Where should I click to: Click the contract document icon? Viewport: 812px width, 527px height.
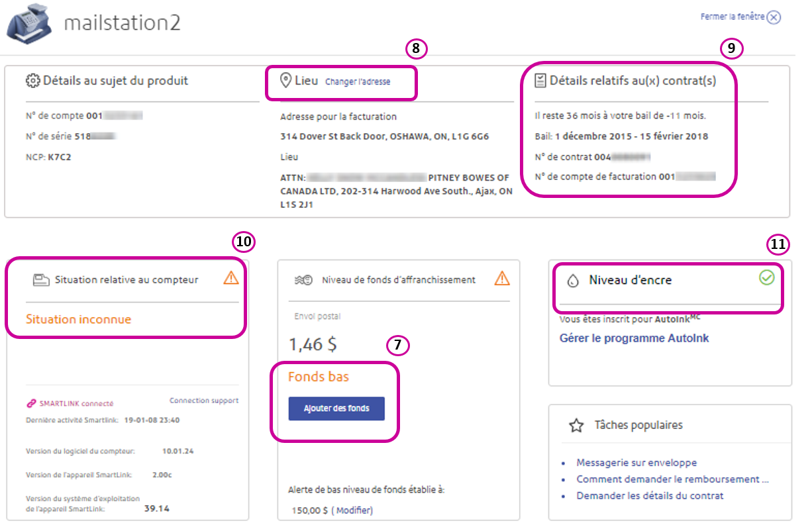(x=540, y=81)
